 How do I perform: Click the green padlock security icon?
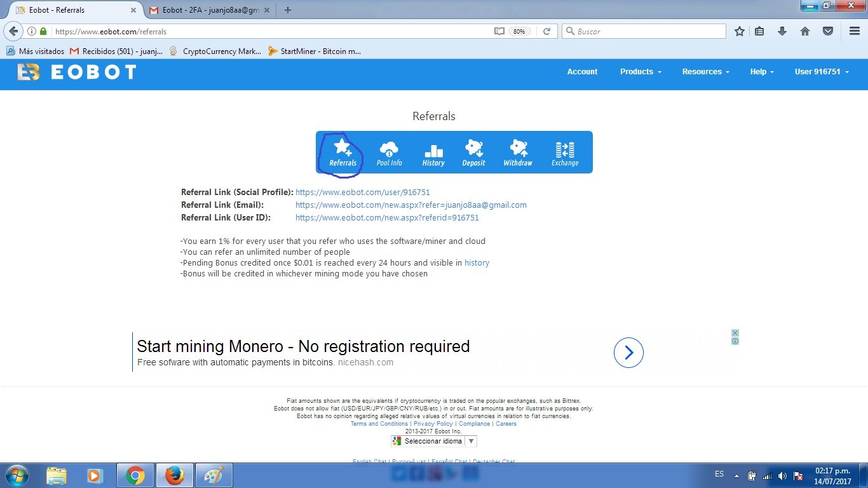tap(43, 31)
